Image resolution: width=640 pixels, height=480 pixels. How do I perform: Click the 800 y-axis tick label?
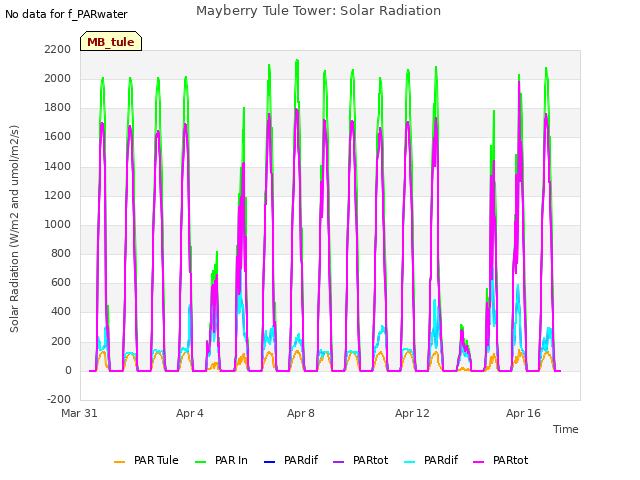[61, 253]
